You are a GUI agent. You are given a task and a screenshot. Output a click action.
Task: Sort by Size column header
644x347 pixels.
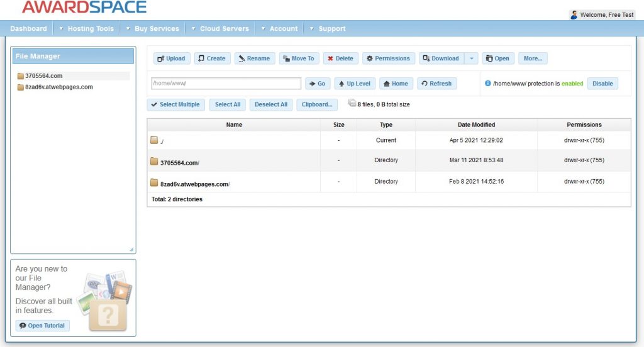[339, 125]
